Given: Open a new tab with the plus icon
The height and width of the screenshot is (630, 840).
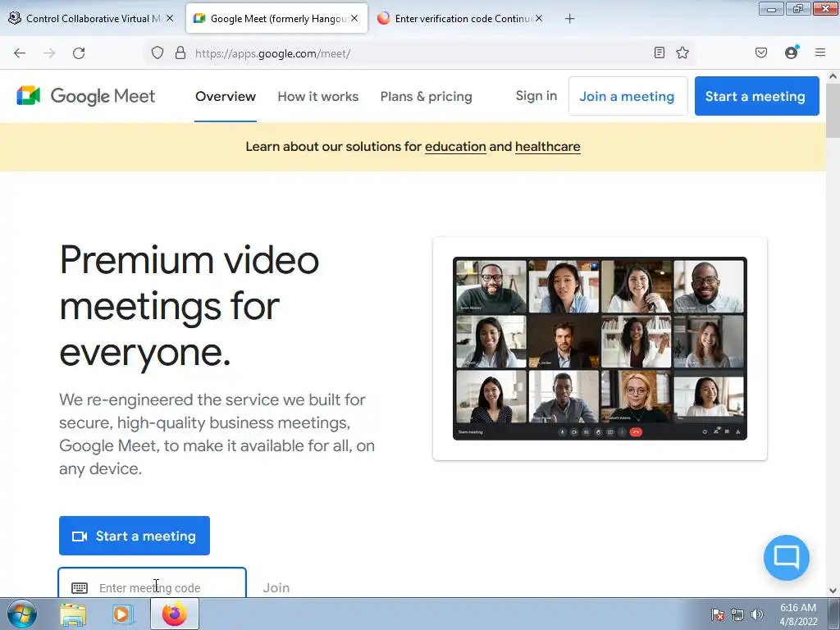Looking at the screenshot, I should point(569,18).
